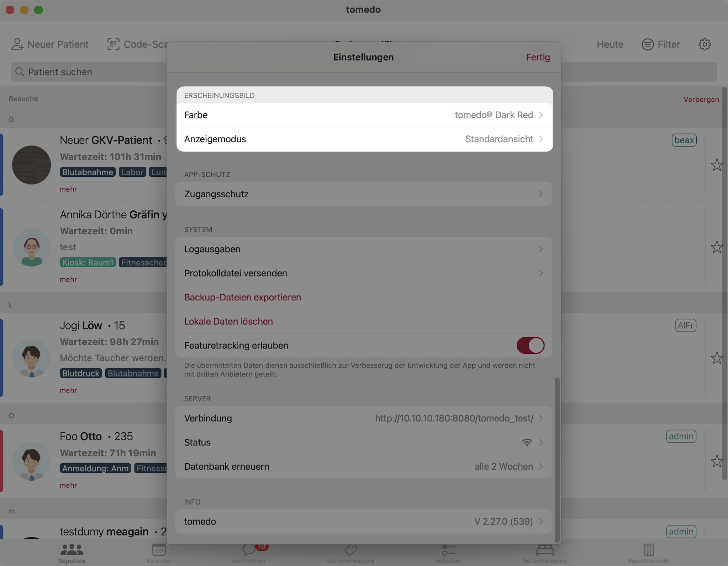Click Jogi Löw avatar image
Screen dimensions: 728x566
click(32, 358)
